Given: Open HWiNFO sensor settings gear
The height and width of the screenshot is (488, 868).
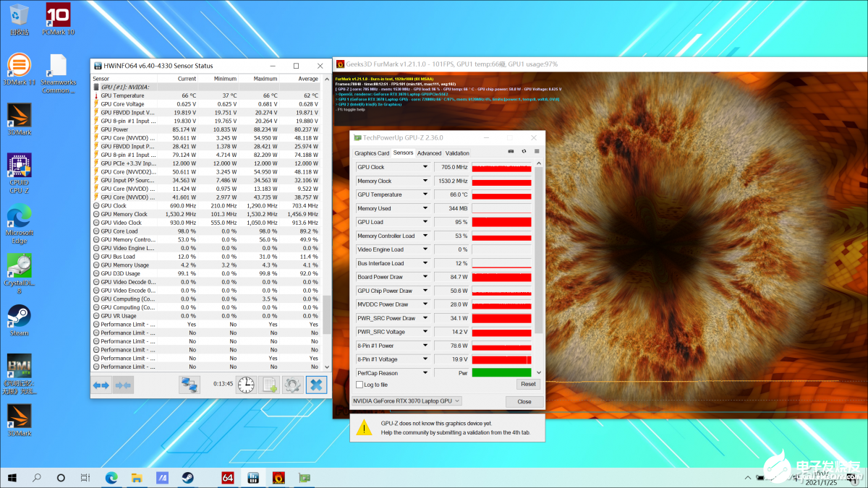Looking at the screenshot, I should (292, 385).
